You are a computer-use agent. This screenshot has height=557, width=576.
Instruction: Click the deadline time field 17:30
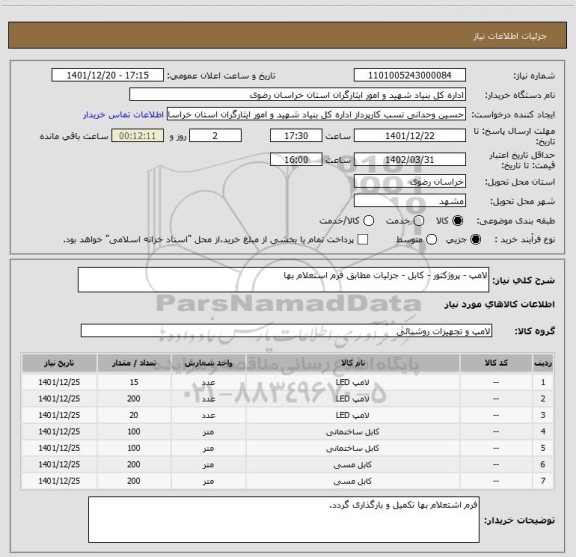[x=296, y=136]
